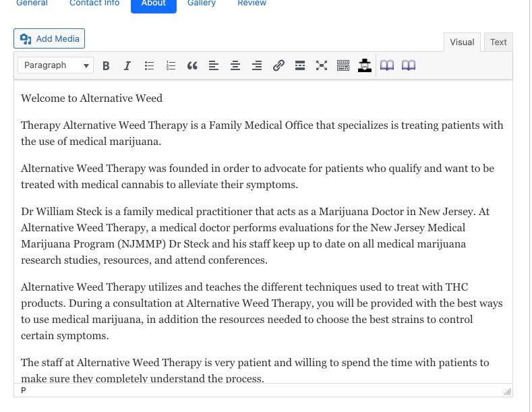The image size is (532, 412).
Task: Click paragraph starting 'Alternative Weed Therapy utilizes'
Action: click(x=262, y=312)
